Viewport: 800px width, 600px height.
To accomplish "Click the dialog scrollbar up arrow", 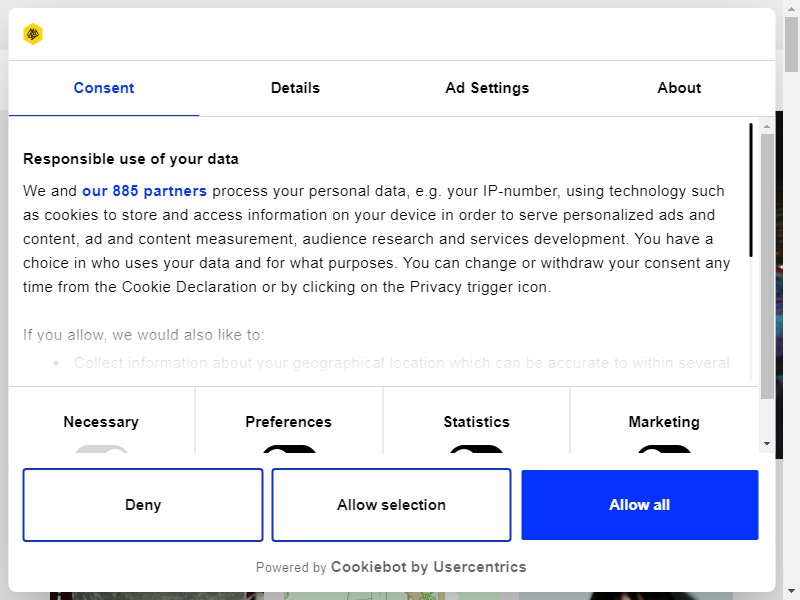I will 766,126.
